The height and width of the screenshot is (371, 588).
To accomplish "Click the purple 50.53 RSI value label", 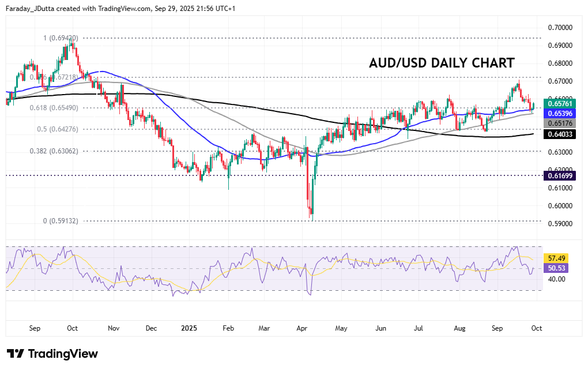I will tap(557, 268).
